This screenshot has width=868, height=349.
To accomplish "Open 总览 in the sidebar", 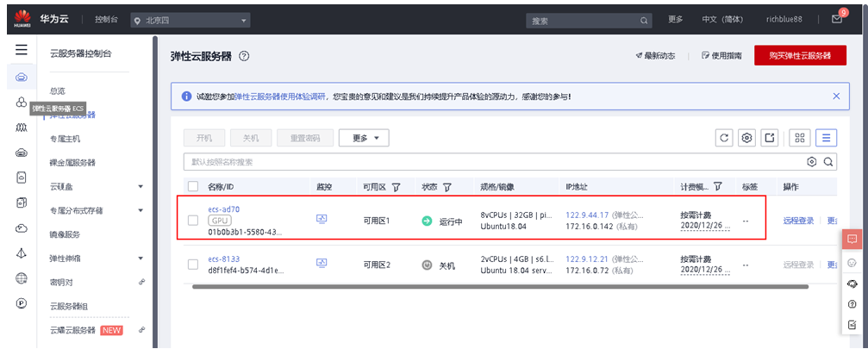I will (x=58, y=90).
